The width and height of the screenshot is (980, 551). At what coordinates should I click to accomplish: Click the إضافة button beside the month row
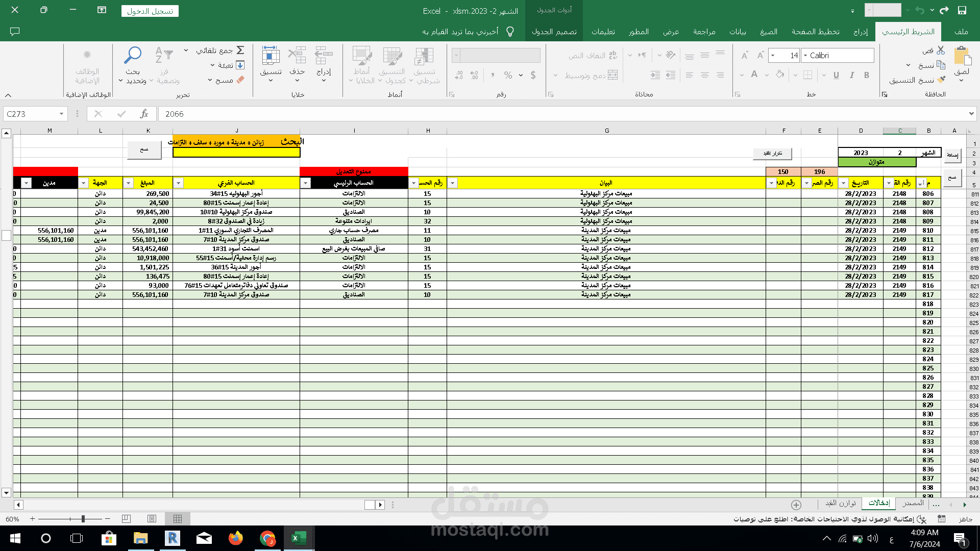click(x=952, y=155)
